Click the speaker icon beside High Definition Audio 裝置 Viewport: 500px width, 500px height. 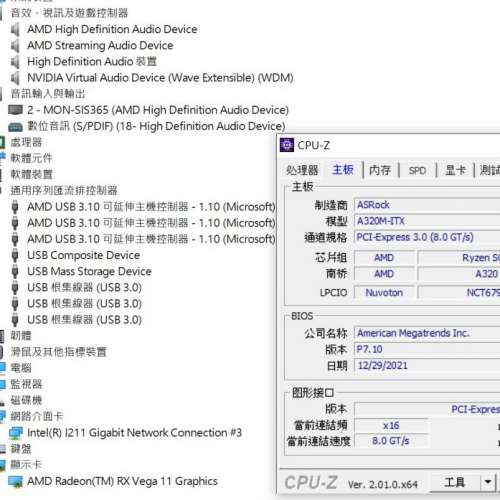pos(15,62)
